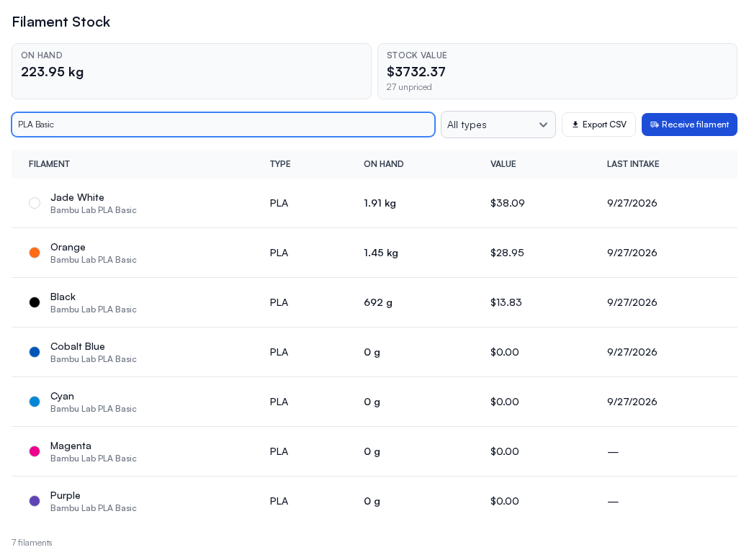The image size is (749, 560).
Task: Click the $3732.37 stock value figure
Action: tap(416, 71)
